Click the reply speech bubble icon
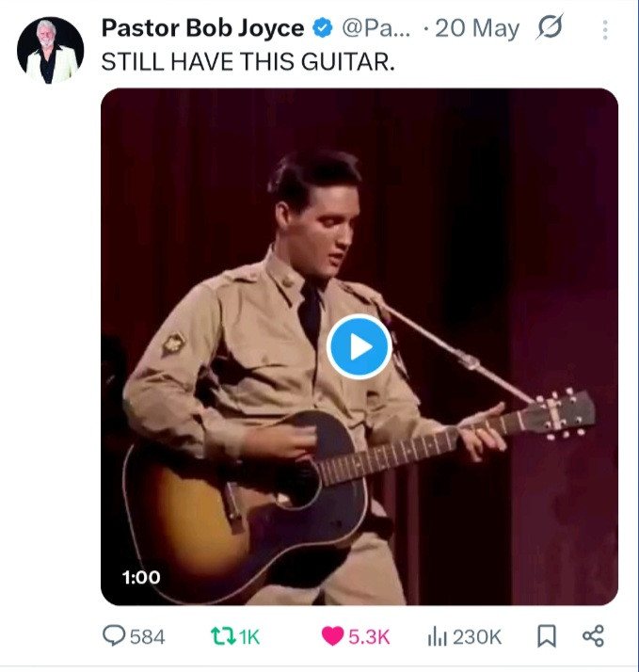 (x=113, y=636)
